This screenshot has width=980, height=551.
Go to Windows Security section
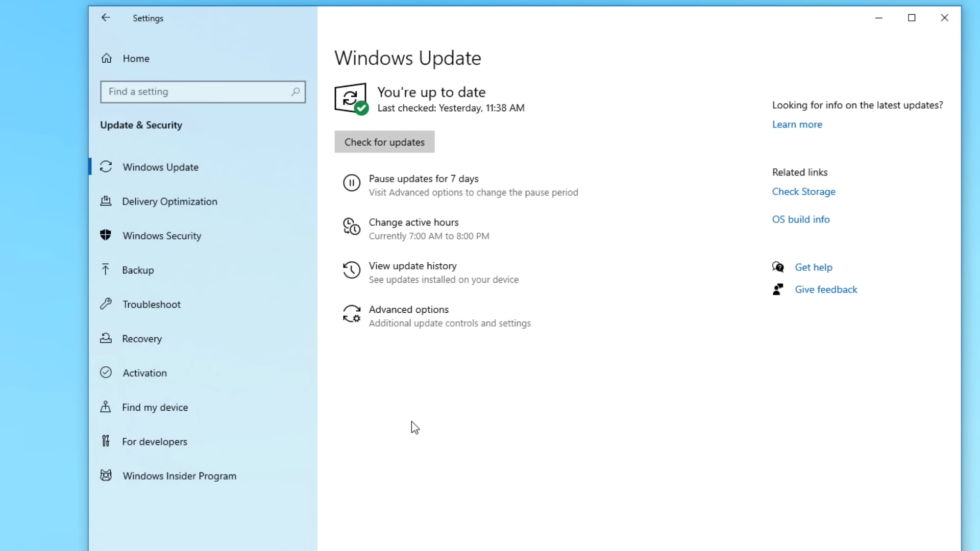(x=162, y=236)
